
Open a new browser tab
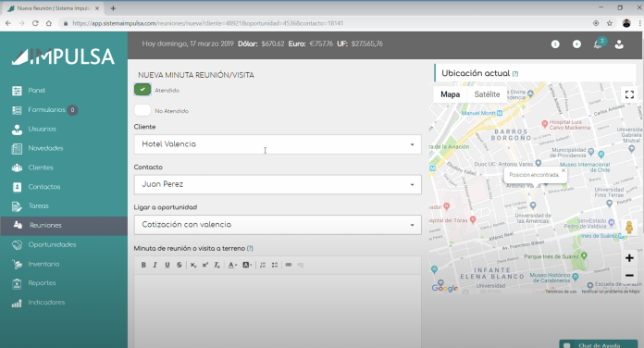[113, 8]
